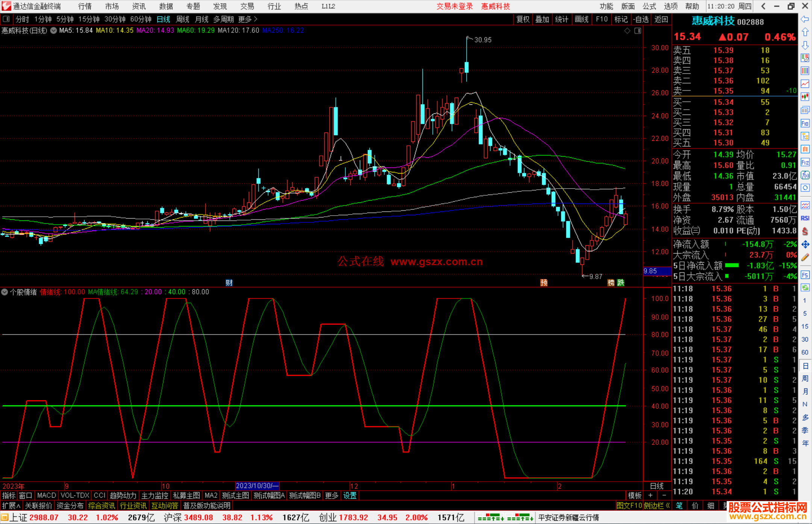The height and width of the screenshot is (524, 812).
Task: Click the green refresh icon in sidebar
Action: [x=805, y=288]
